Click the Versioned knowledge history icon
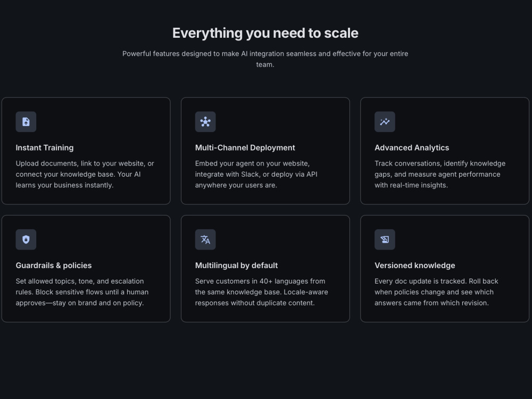This screenshot has height=399, width=532. [x=385, y=239]
